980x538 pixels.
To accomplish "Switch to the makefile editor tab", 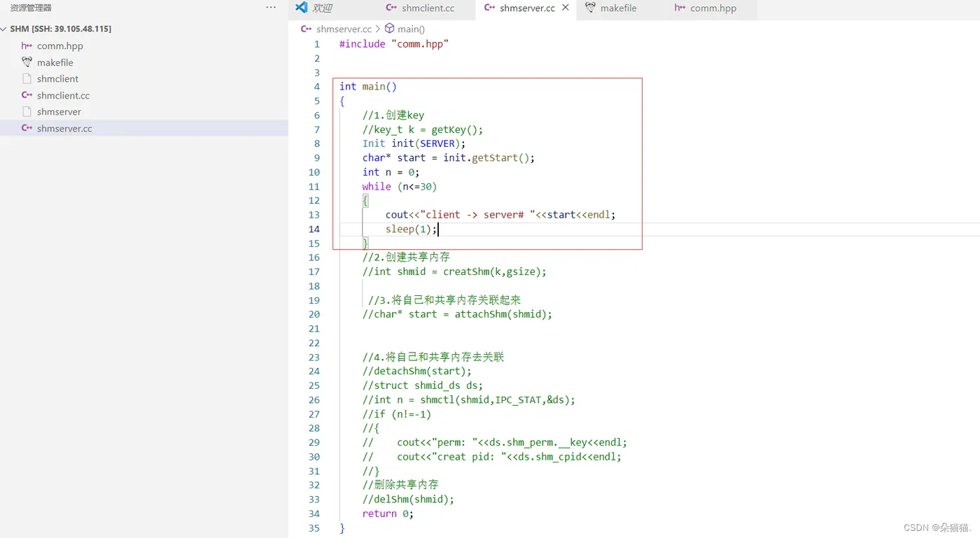I will click(619, 8).
